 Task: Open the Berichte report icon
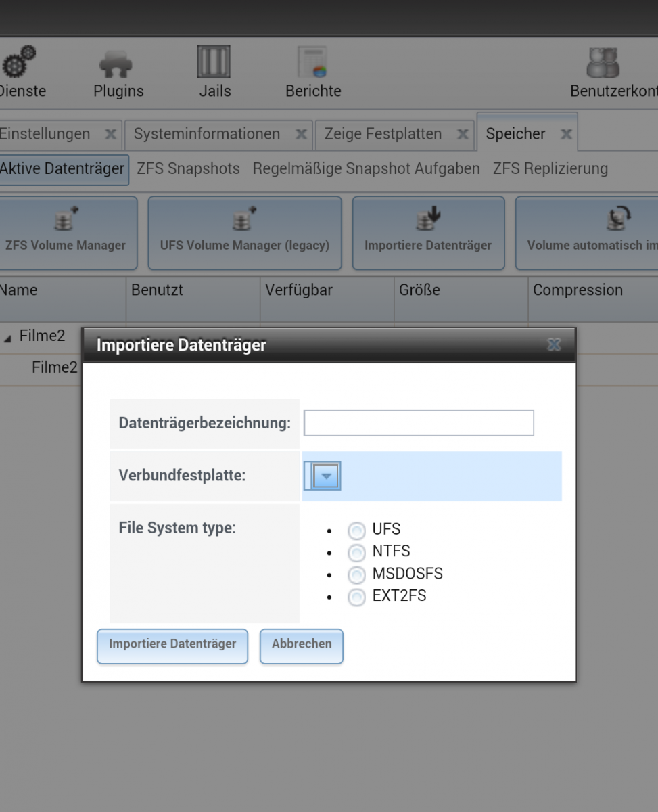click(x=313, y=62)
